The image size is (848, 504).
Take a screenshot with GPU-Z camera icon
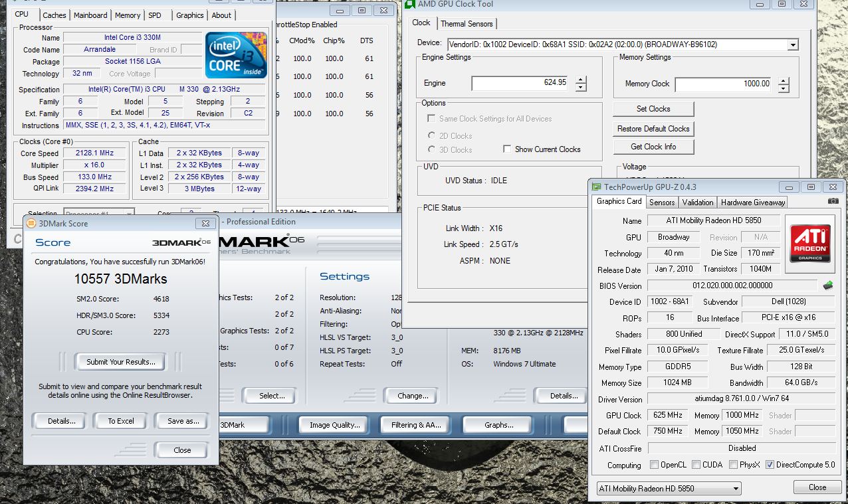[x=833, y=201]
